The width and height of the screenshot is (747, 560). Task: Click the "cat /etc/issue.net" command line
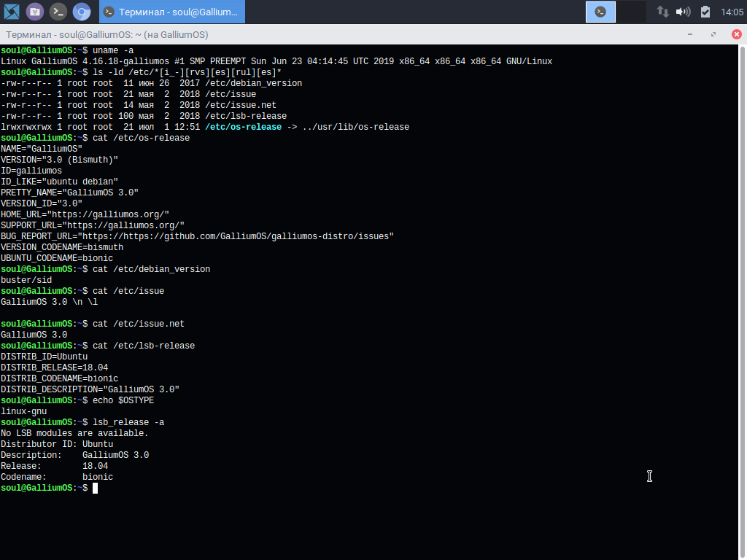93,324
